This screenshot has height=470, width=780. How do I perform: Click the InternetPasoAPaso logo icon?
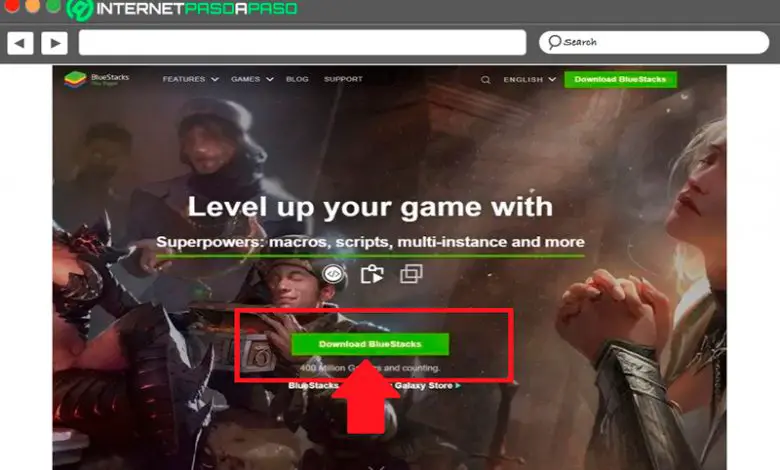click(80, 9)
